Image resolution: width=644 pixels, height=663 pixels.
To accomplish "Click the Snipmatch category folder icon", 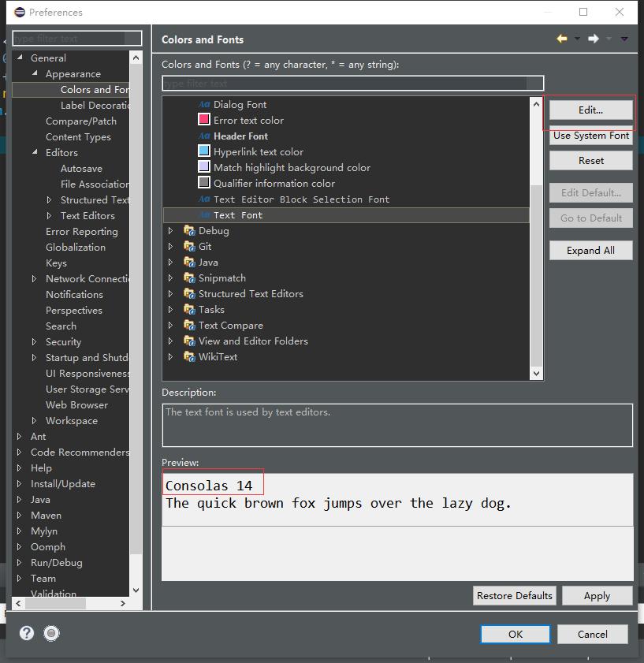I will [189, 277].
